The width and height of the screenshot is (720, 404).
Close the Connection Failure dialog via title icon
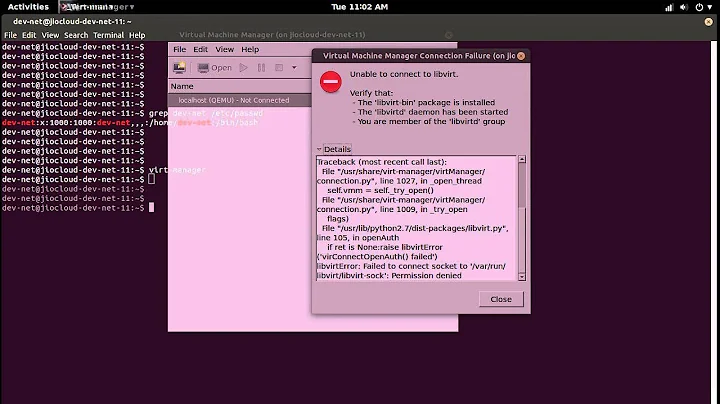tap(521, 56)
